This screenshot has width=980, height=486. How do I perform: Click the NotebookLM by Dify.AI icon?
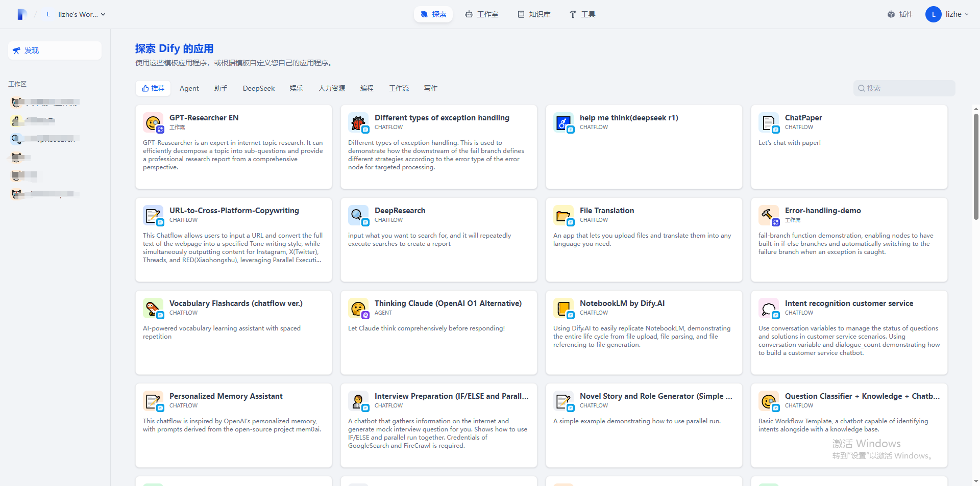coord(563,308)
